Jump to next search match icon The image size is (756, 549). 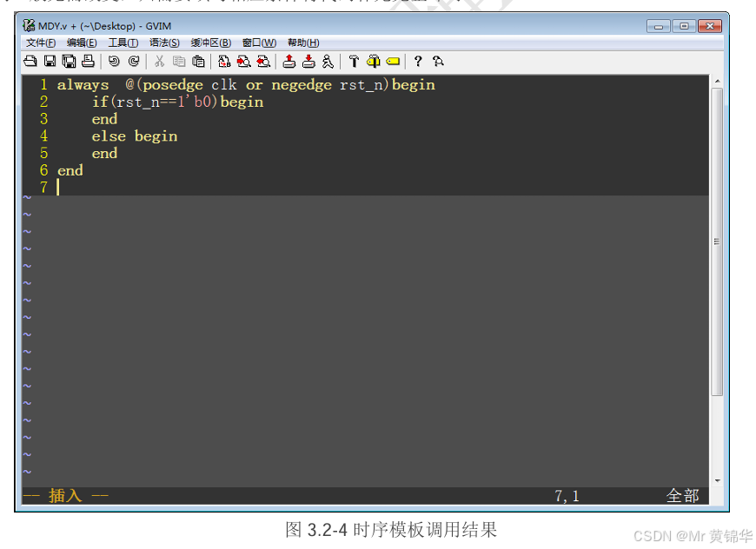tap(244, 61)
